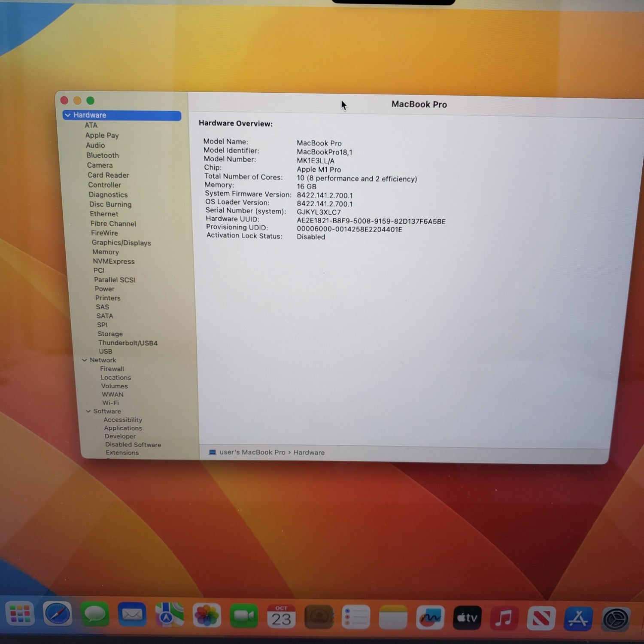Collapse the Software section chevron
The width and height of the screenshot is (644, 644).
[88, 411]
